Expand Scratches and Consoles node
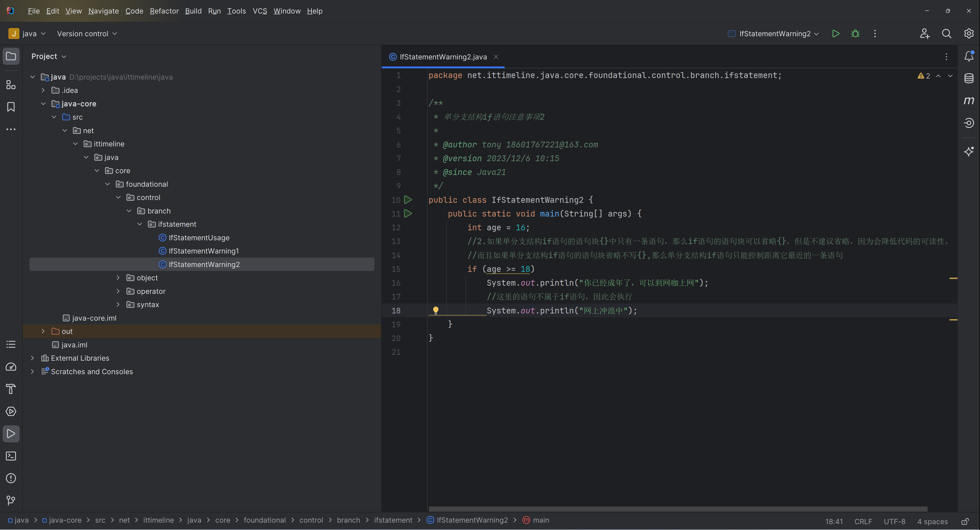The image size is (980, 530). click(x=32, y=371)
